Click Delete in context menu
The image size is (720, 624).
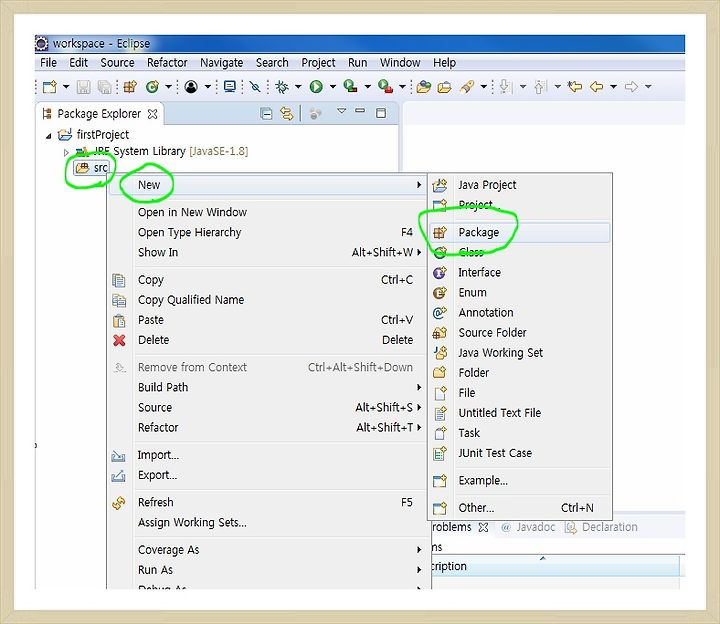268,340
